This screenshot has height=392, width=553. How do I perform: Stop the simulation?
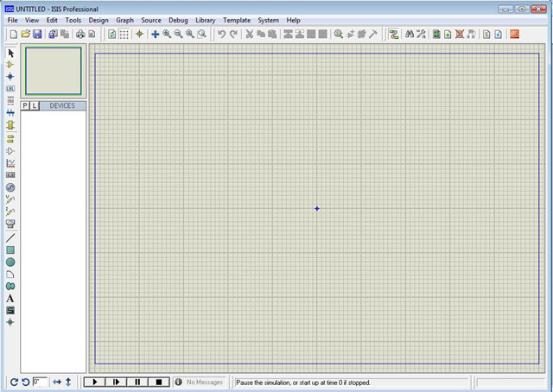159,382
